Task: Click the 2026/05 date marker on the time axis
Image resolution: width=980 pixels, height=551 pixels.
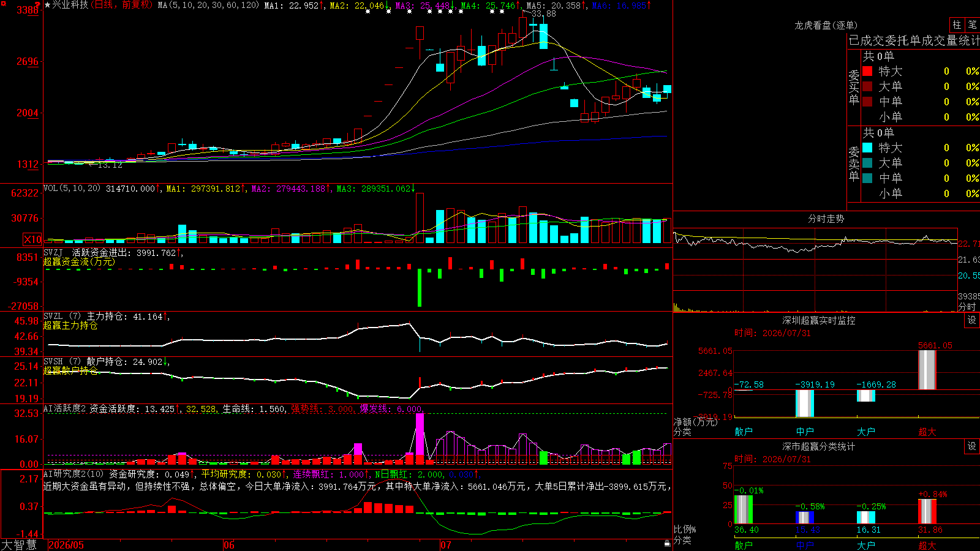Action: [x=66, y=545]
